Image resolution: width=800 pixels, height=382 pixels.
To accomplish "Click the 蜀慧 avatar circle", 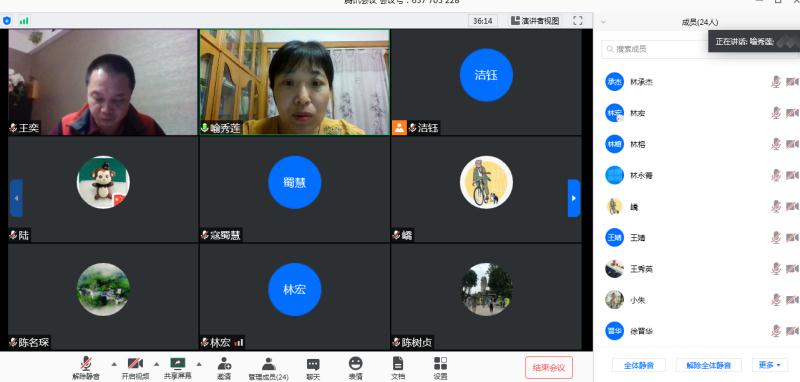I will 294,182.
